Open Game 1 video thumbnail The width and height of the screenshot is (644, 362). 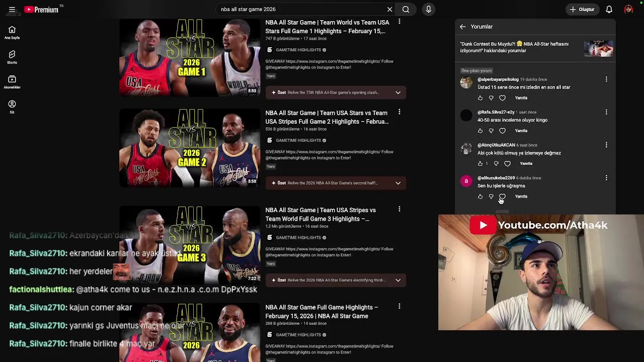pyautogui.click(x=190, y=57)
